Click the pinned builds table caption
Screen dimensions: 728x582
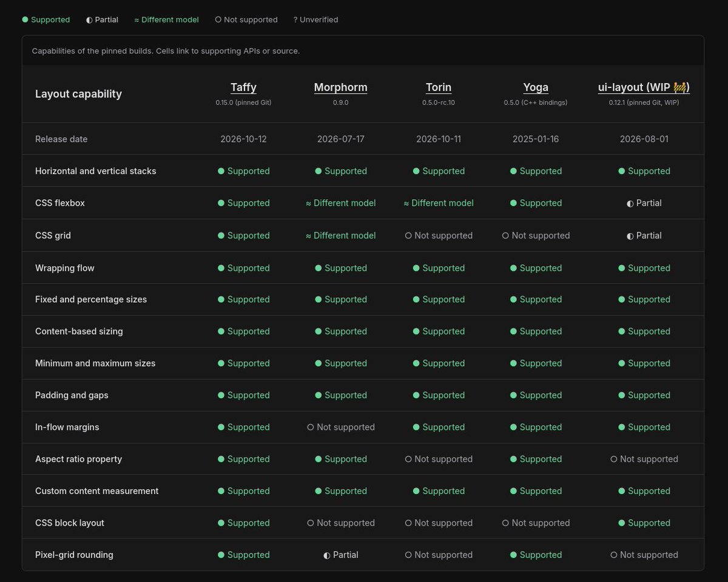coord(166,51)
